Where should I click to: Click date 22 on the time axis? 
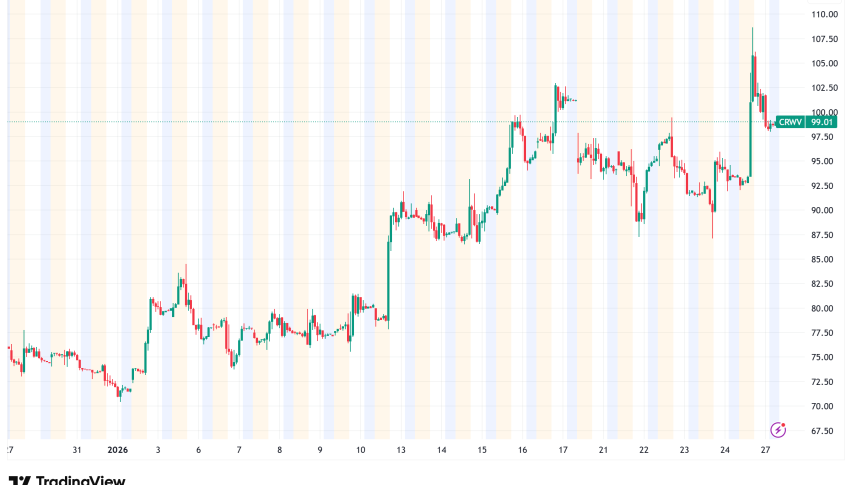point(644,451)
